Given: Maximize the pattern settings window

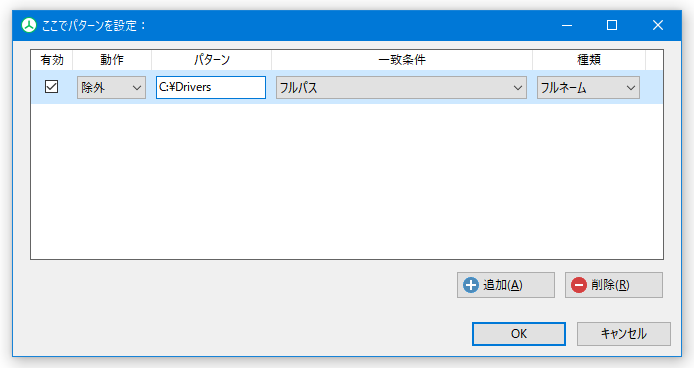Looking at the screenshot, I should pos(612,25).
